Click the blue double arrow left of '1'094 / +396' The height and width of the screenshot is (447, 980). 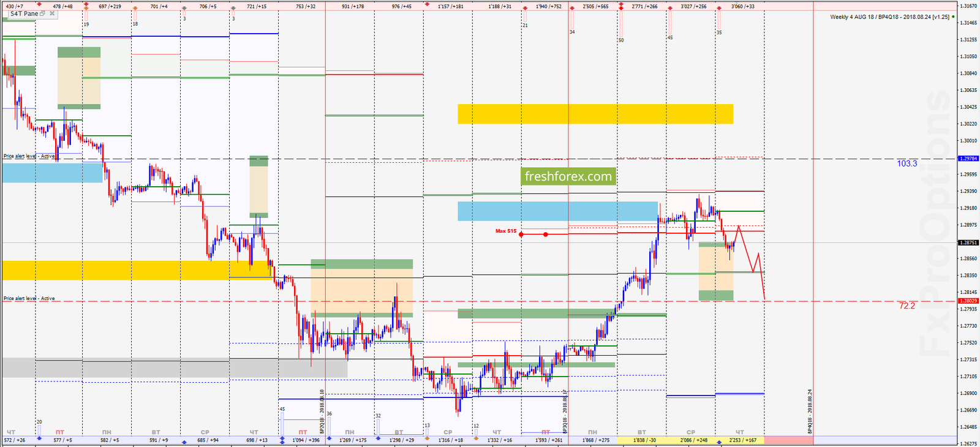pos(282,440)
